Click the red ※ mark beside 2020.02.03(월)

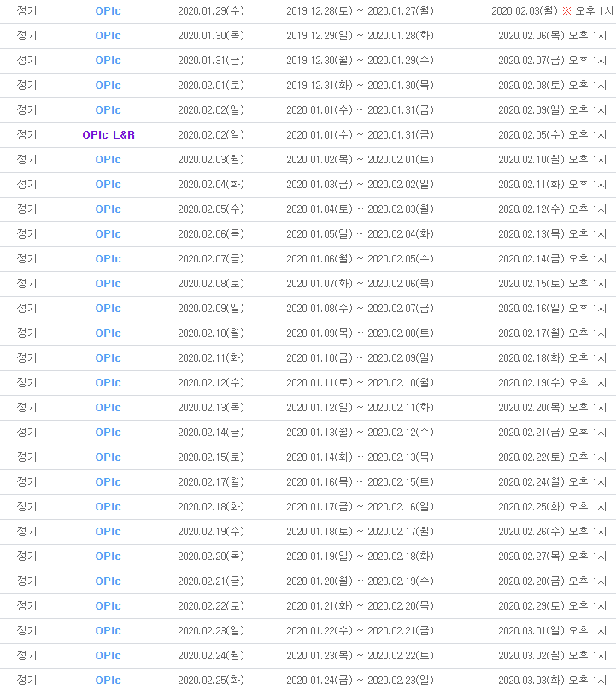tap(566, 10)
